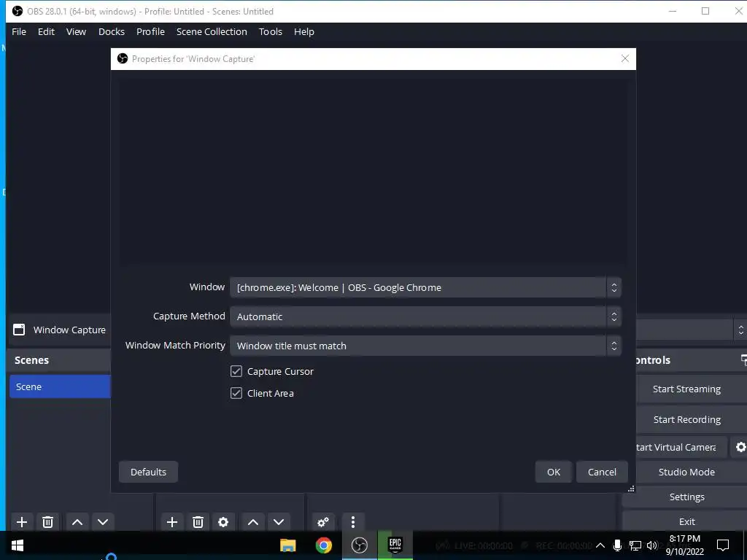This screenshot has width=747, height=560.
Task: Move source down with arrow icon
Action: 279,522
